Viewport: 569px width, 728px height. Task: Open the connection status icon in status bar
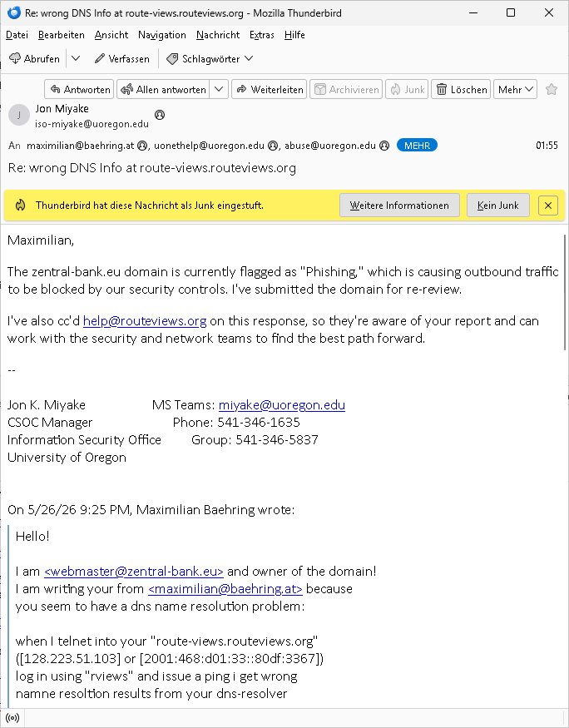(12, 718)
